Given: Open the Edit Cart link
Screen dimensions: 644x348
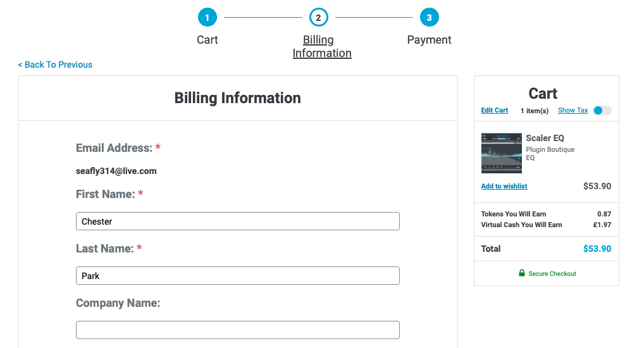Looking at the screenshot, I should (495, 110).
